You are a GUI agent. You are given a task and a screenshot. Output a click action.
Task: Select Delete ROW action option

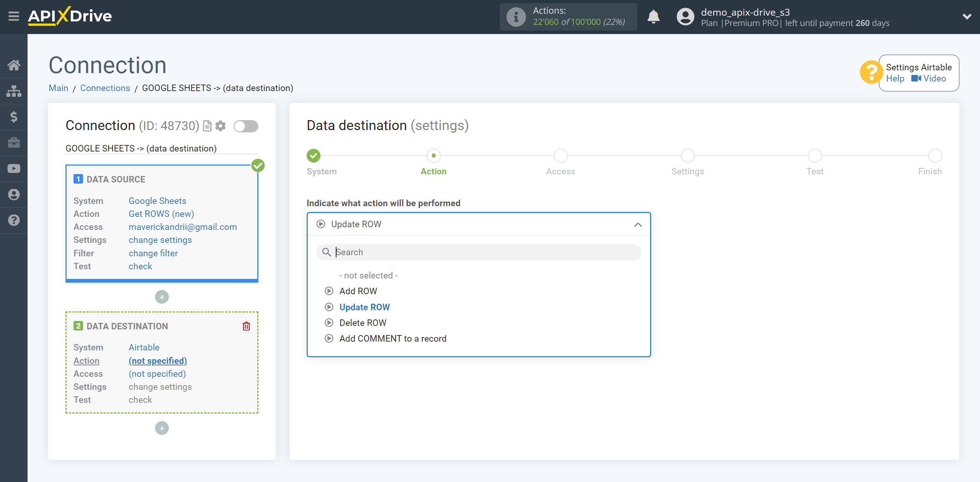tap(363, 323)
